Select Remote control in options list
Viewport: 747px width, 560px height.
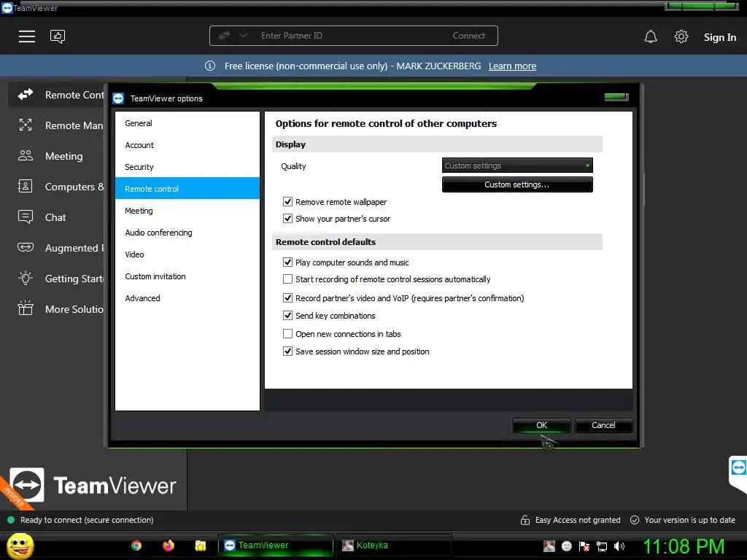[187, 189]
